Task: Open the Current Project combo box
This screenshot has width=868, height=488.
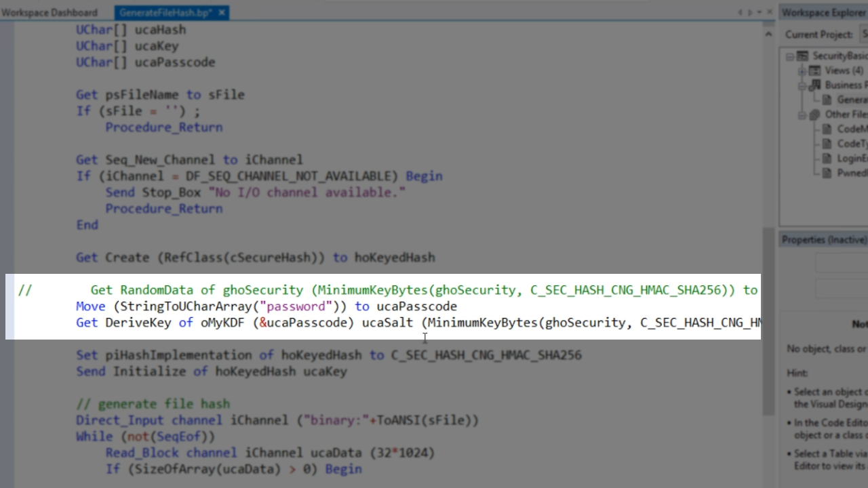Action: 863,34
